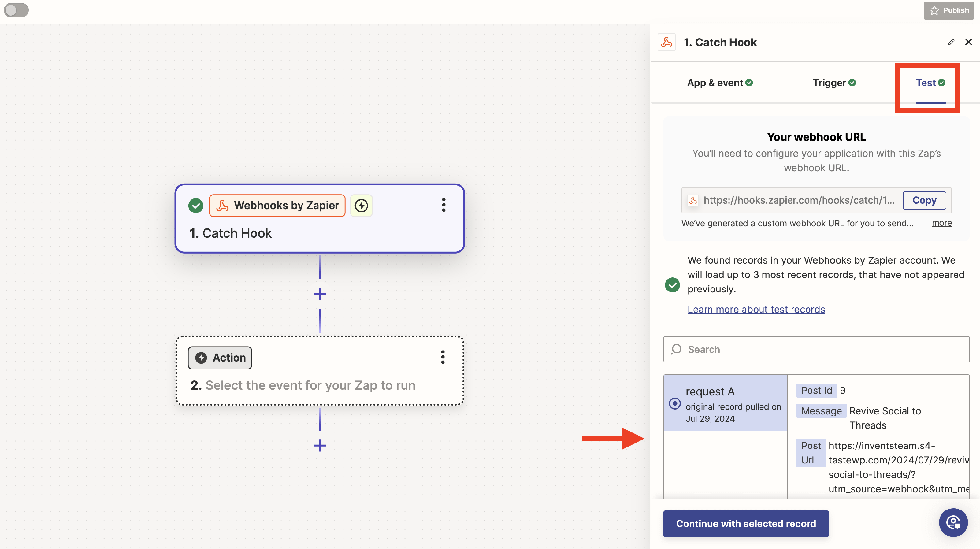Click the pencil rename icon in panel header
Image resolution: width=980 pixels, height=549 pixels.
pos(951,42)
